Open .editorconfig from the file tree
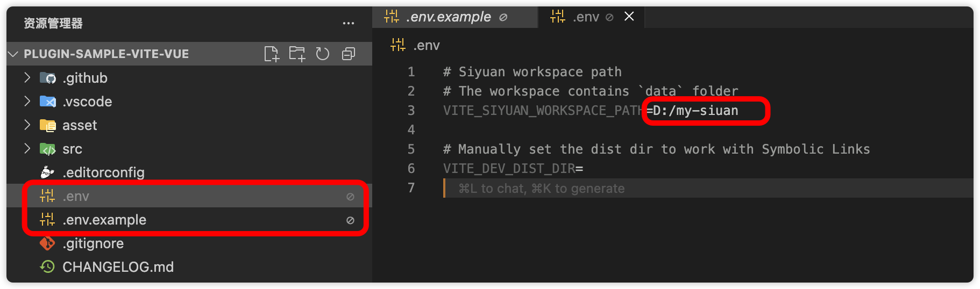Viewport: 980px width, 289px height. (103, 172)
